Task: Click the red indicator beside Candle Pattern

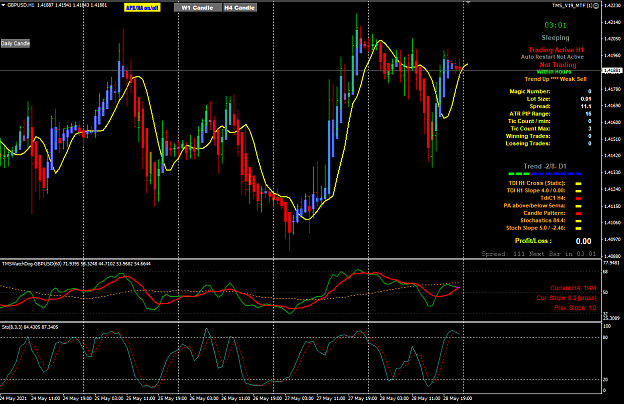Action: pos(578,214)
